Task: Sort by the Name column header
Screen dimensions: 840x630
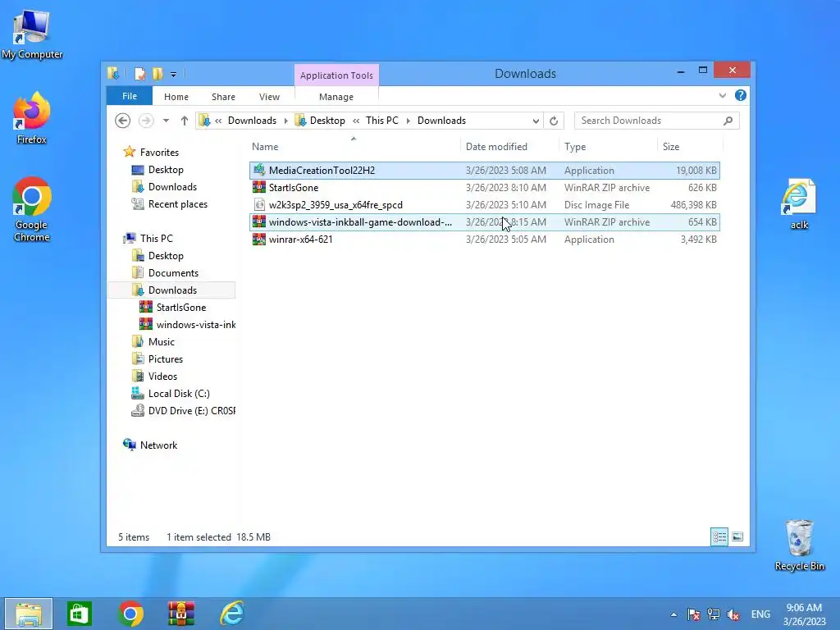Action: click(x=354, y=146)
